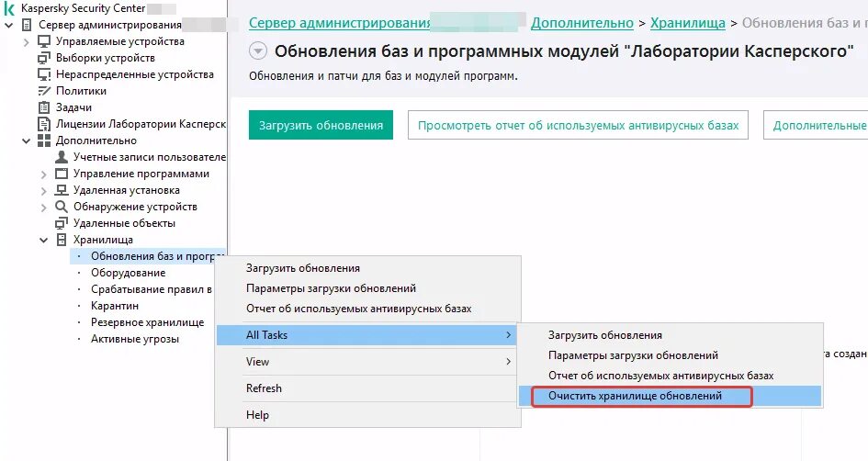Select the Оборудование tree item
Image resolution: width=868 pixels, height=461 pixels.
128,273
